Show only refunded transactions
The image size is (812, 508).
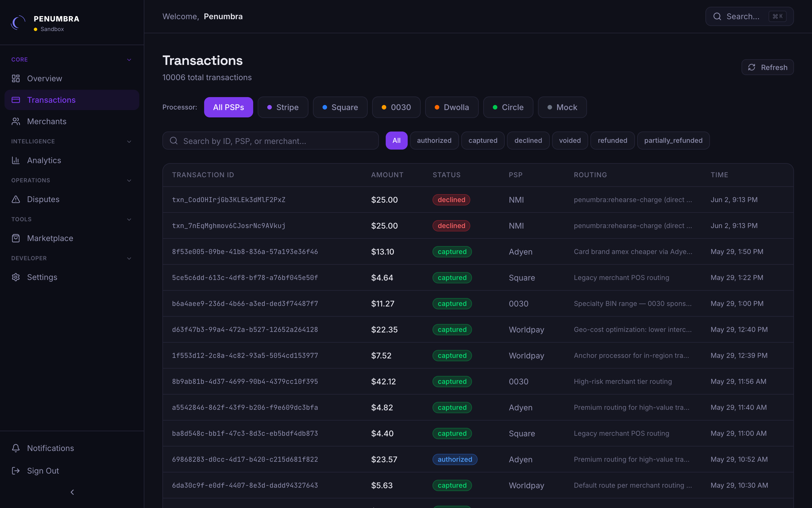click(x=612, y=141)
